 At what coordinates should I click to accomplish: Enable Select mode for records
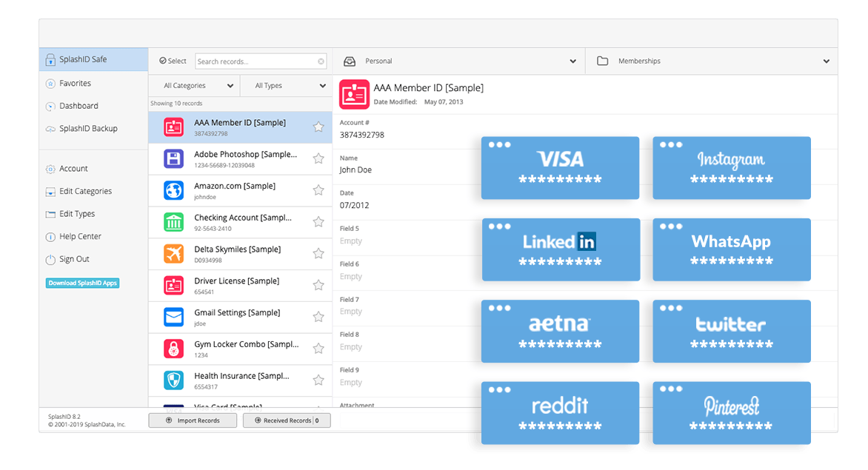click(x=172, y=60)
